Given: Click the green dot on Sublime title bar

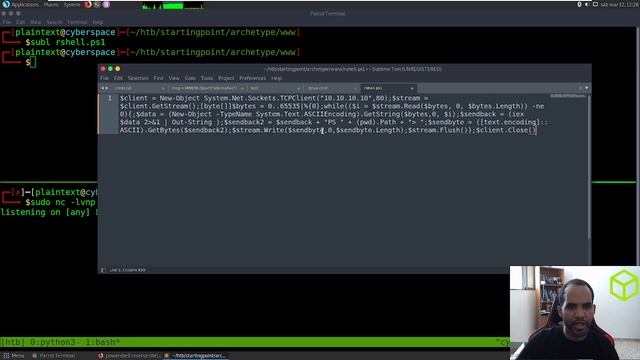Looking at the screenshot, I should coord(110,69).
